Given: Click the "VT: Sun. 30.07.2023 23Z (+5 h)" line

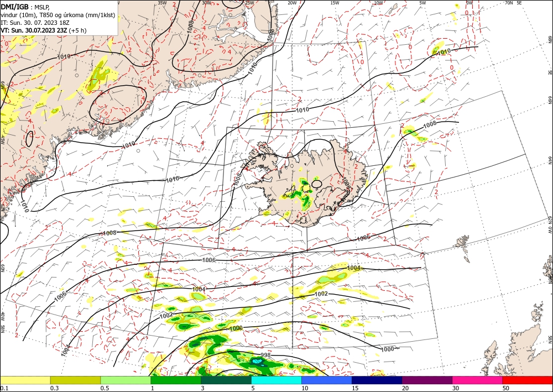Looking at the screenshot, I should 43,30.
